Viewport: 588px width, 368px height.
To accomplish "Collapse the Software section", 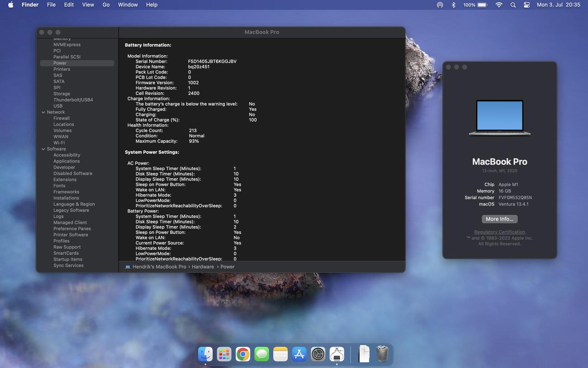I will pos(43,149).
